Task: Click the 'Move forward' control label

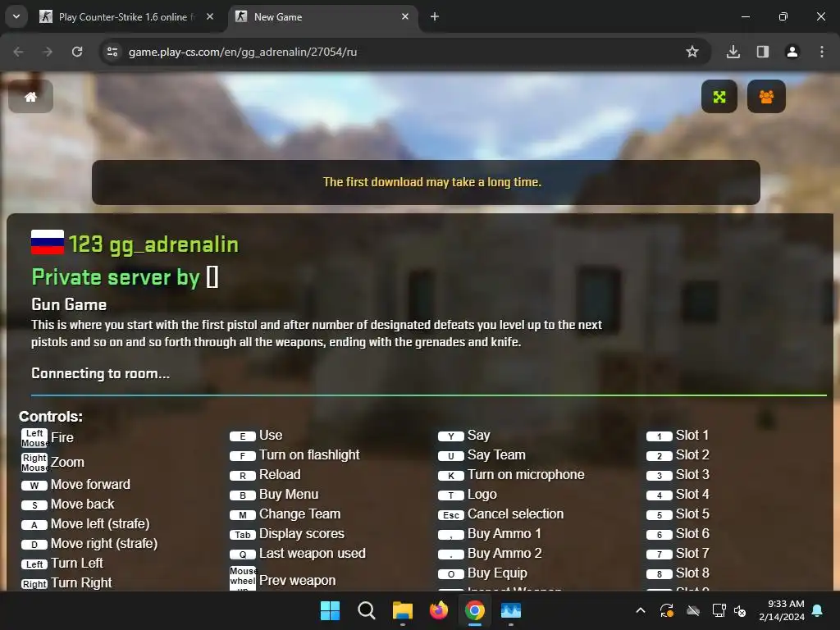Action: click(x=90, y=484)
